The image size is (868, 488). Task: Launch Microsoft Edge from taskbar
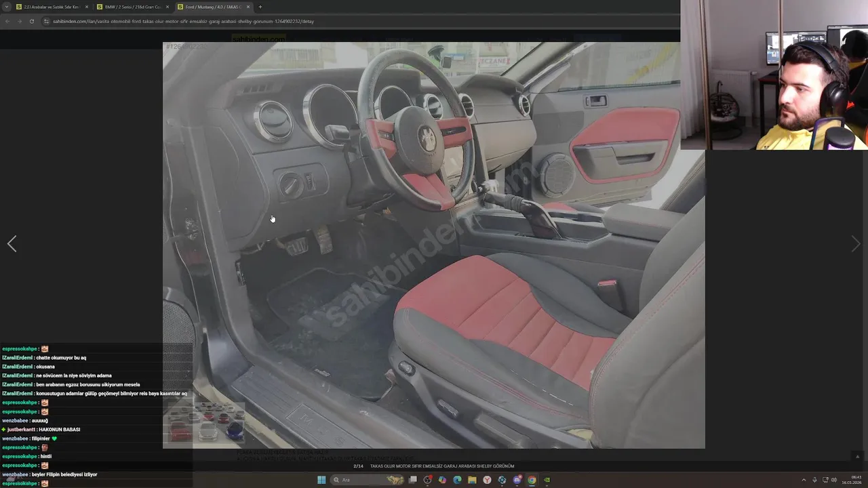[x=457, y=480]
